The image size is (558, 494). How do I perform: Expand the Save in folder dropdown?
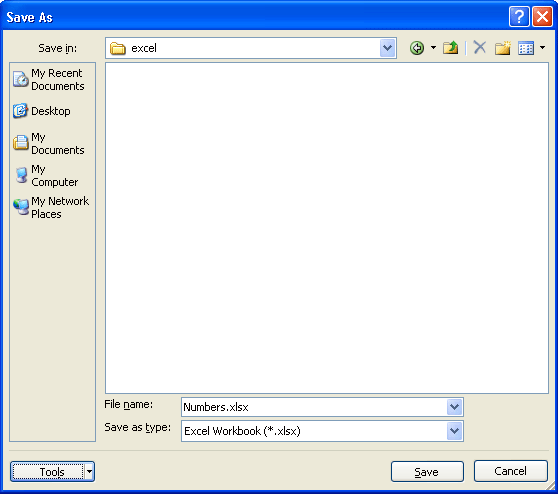point(388,48)
